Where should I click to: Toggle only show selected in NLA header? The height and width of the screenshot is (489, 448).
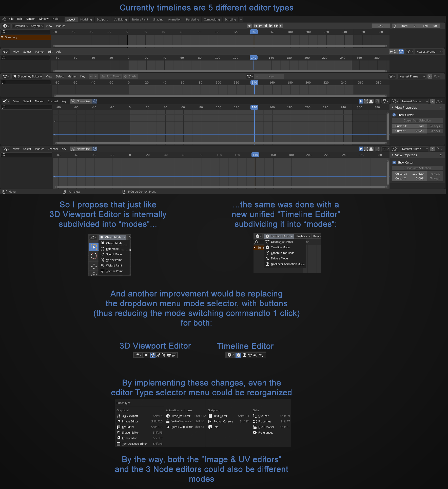(391, 52)
